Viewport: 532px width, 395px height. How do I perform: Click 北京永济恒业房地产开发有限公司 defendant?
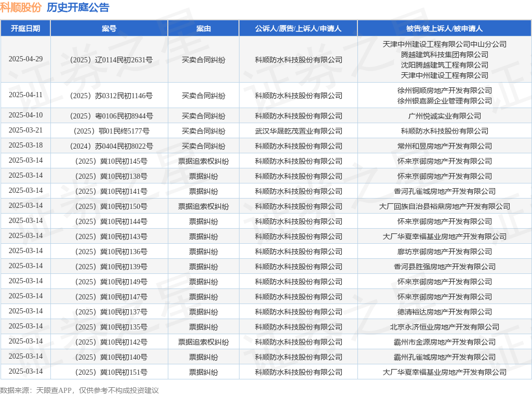coord(445,327)
